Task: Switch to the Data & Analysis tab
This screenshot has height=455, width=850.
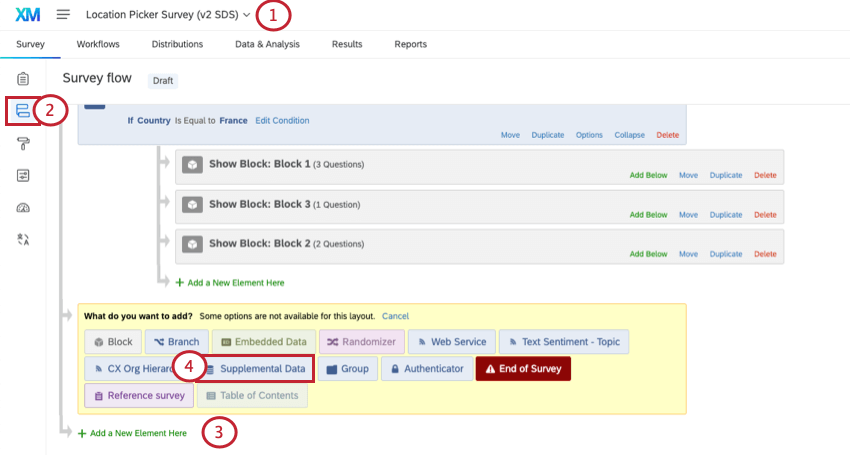Action: pos(267,44)
